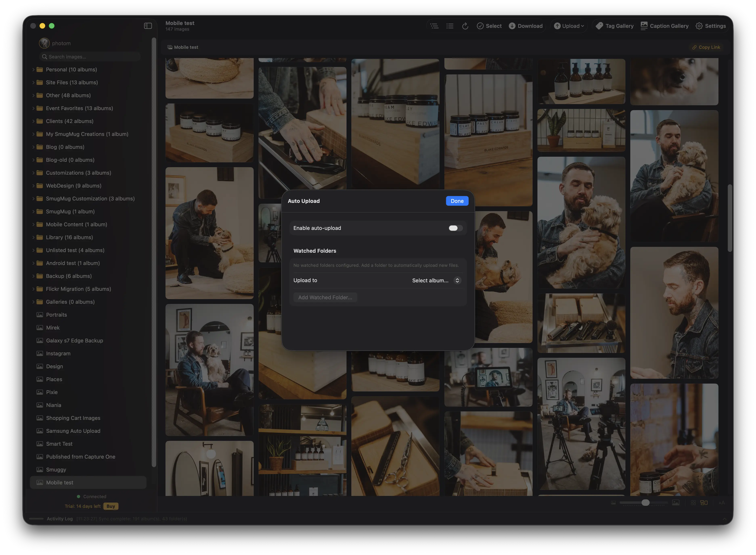Open Caption Gallery from toolbar
756x555 pixels.
(665, 26)
